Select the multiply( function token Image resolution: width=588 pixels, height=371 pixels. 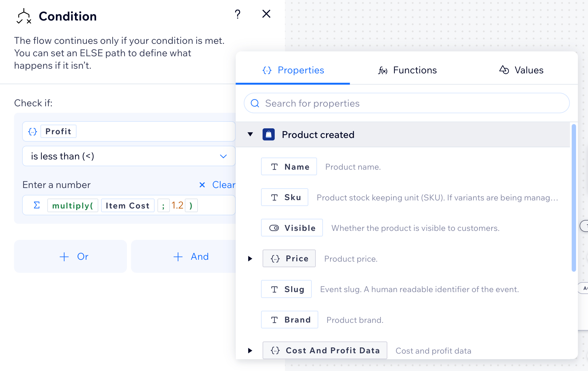pyautogui.click(x=73, y=205)
